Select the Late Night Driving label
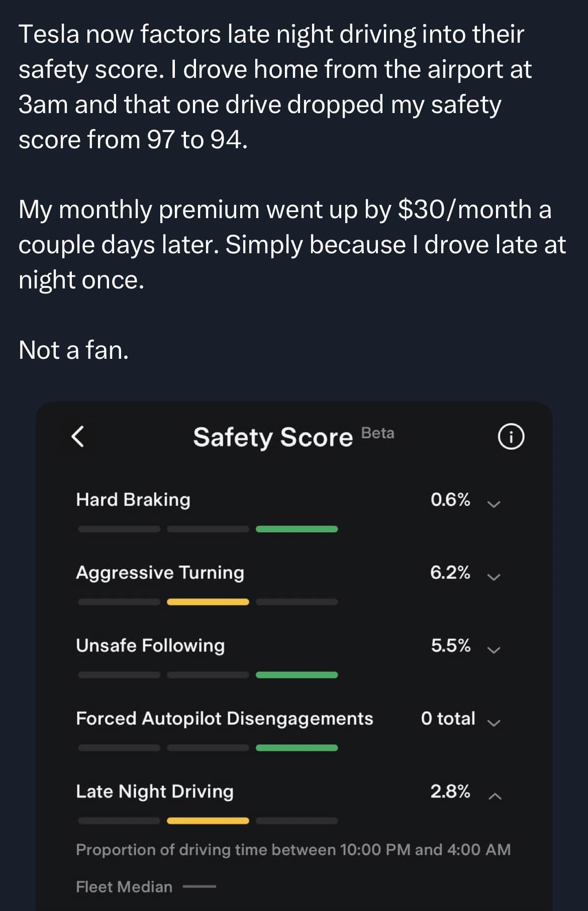The image size is (588, 911). pos(155,791)
